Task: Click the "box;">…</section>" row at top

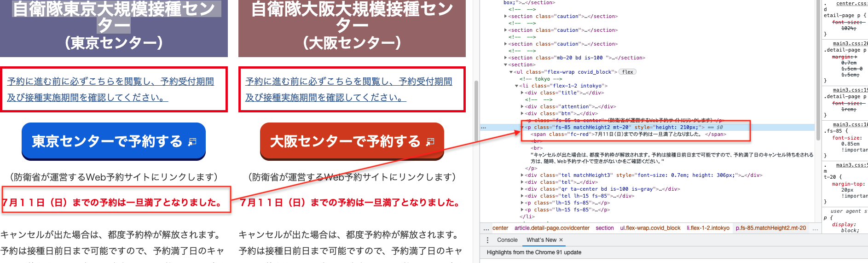Action: coord(529,3)
